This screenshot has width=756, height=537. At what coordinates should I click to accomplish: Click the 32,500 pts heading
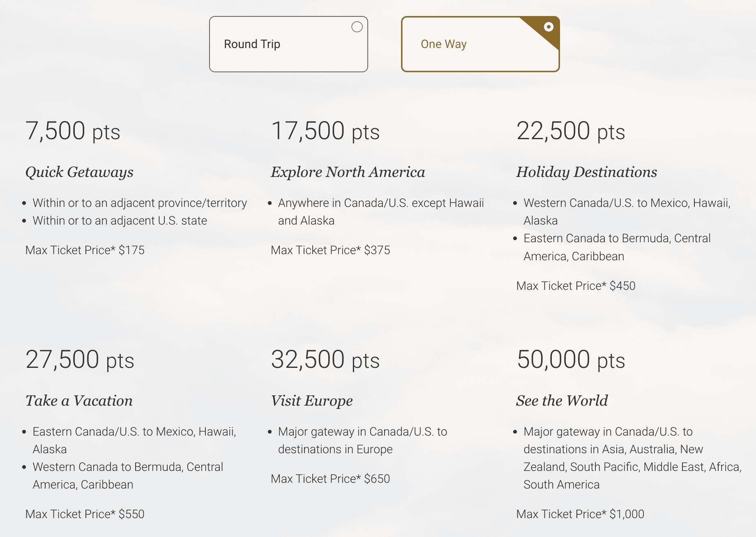(x=325, y=360)
